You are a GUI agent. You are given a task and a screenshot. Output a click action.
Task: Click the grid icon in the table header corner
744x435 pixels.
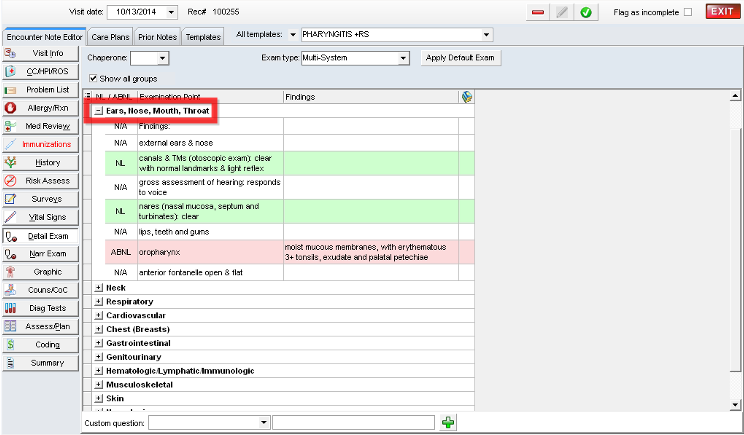pyautogui.click(x=87, y=97)
